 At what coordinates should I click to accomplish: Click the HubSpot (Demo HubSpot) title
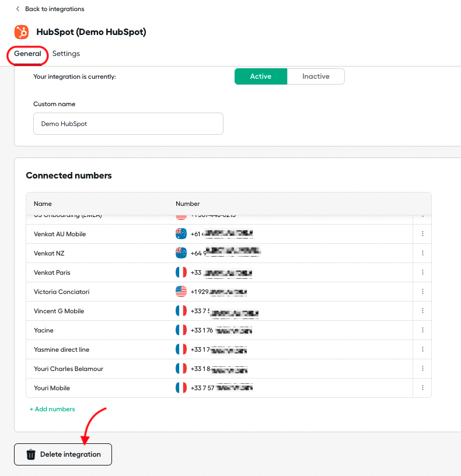coord(91,32)
